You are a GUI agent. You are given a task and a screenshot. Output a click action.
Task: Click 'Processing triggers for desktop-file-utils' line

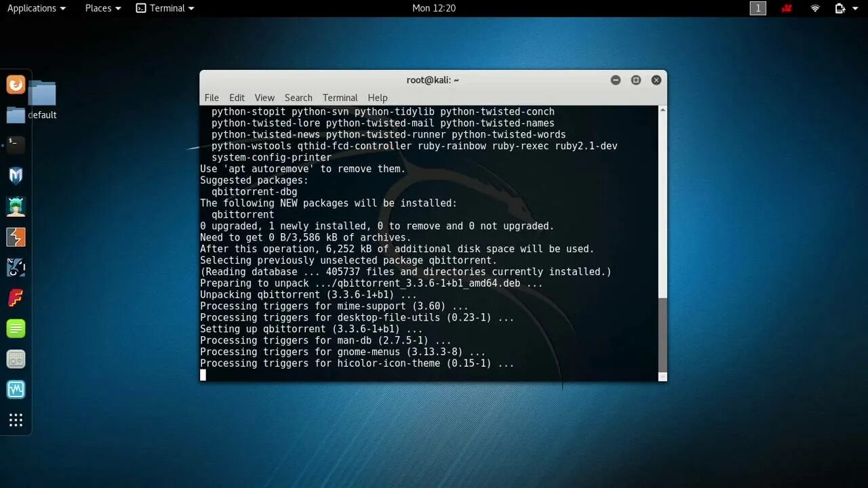click(x=357, y=318)
